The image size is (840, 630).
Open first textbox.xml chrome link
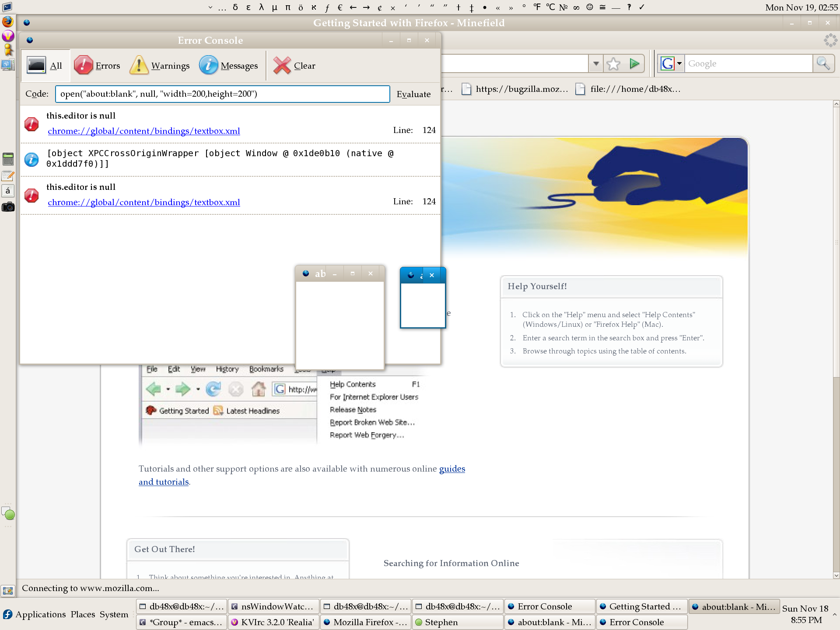[x=144, y=131]
